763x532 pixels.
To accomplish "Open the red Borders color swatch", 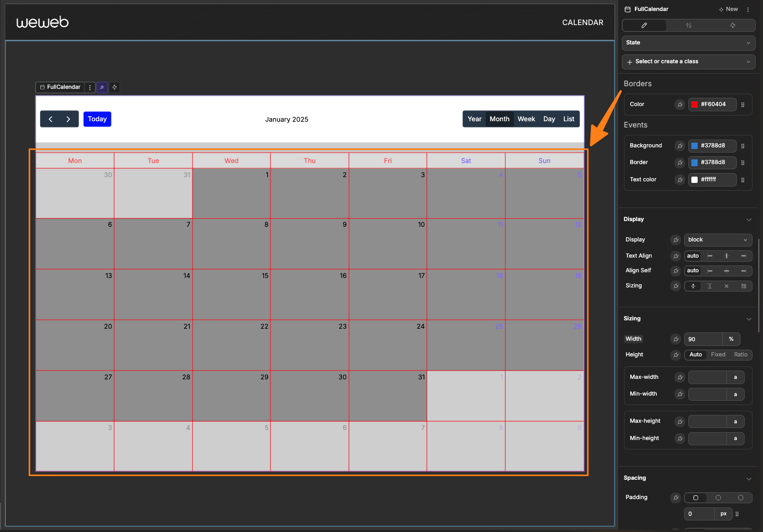I will (x=694, y=105).
